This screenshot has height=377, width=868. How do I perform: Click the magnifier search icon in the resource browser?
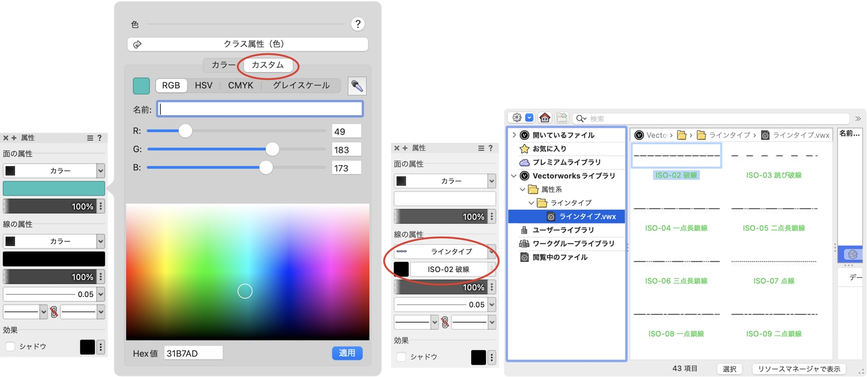click(581, 118)
